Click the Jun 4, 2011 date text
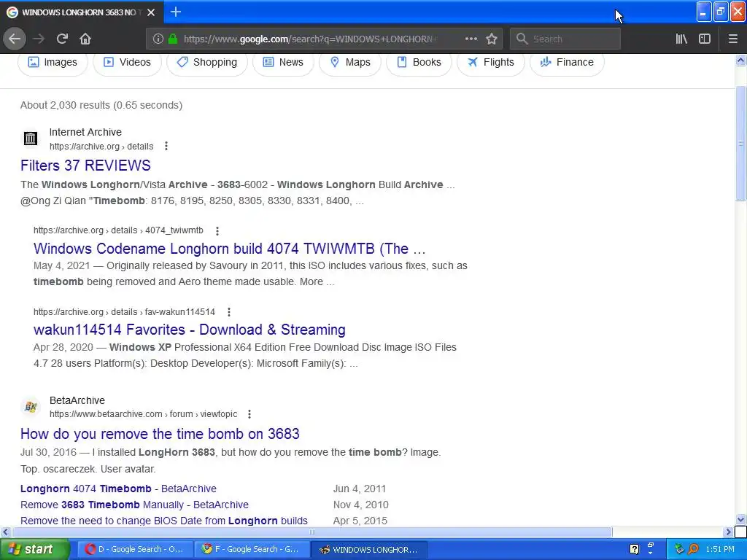Viewport: 747px width, 560px height. tap(360, 489)
